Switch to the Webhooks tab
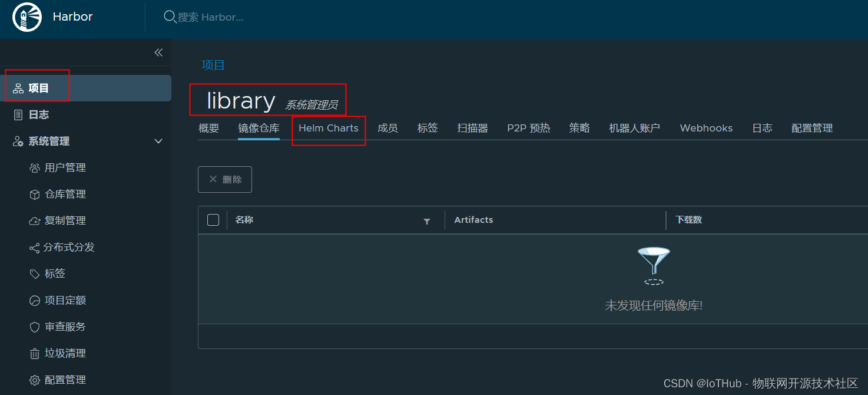The height and width of the screenshot is (395, 868). (x=706, y=128)
